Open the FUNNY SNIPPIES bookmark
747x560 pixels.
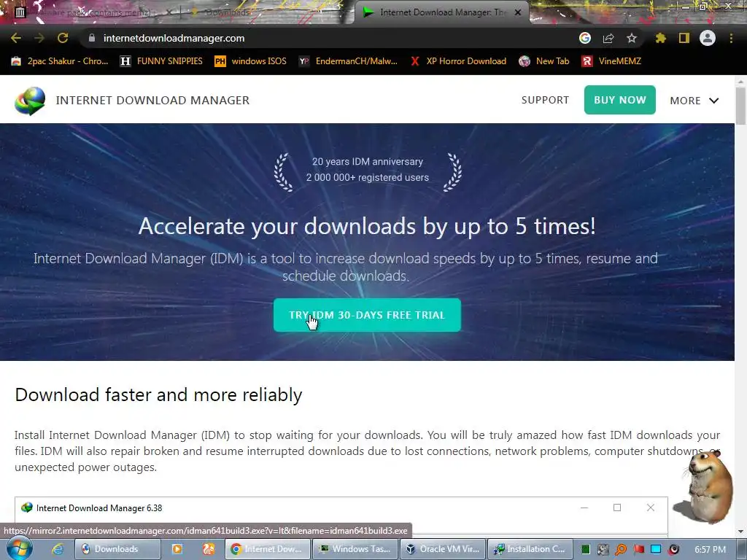[161, 61]
